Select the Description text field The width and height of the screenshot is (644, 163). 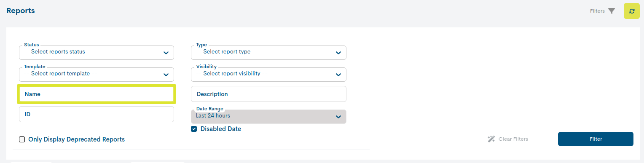click(x=268, y=94)
